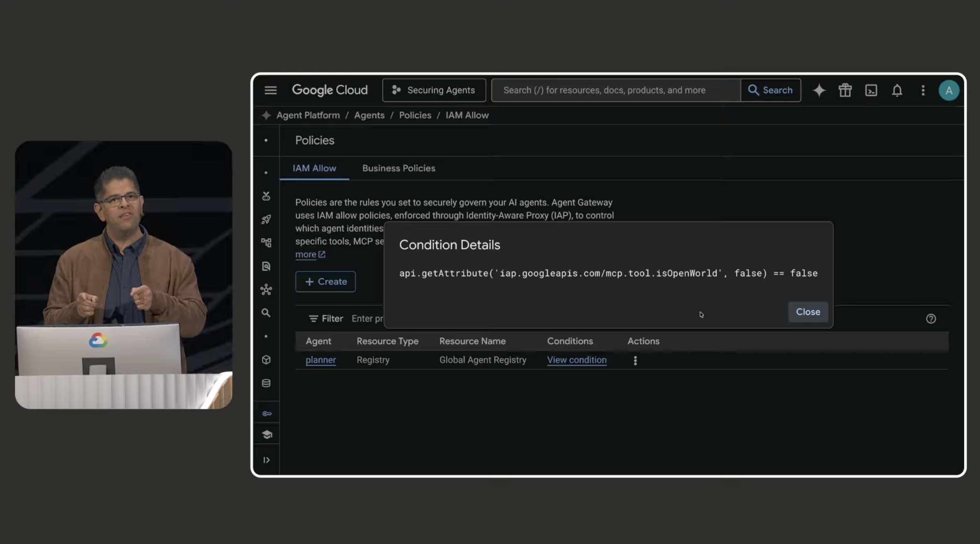Expand the collapsed sidebar panel arrow
This screenshot has width=980, height=544.
(266, 460)
